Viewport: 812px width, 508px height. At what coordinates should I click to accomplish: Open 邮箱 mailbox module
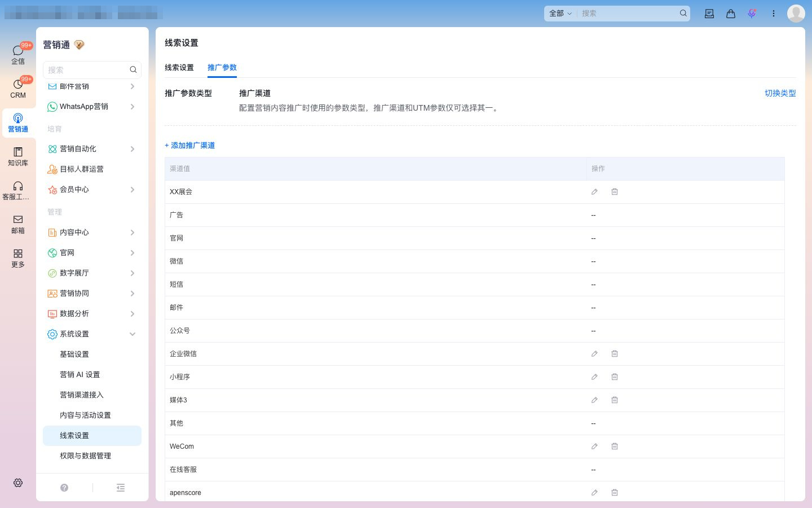[18, 224]
